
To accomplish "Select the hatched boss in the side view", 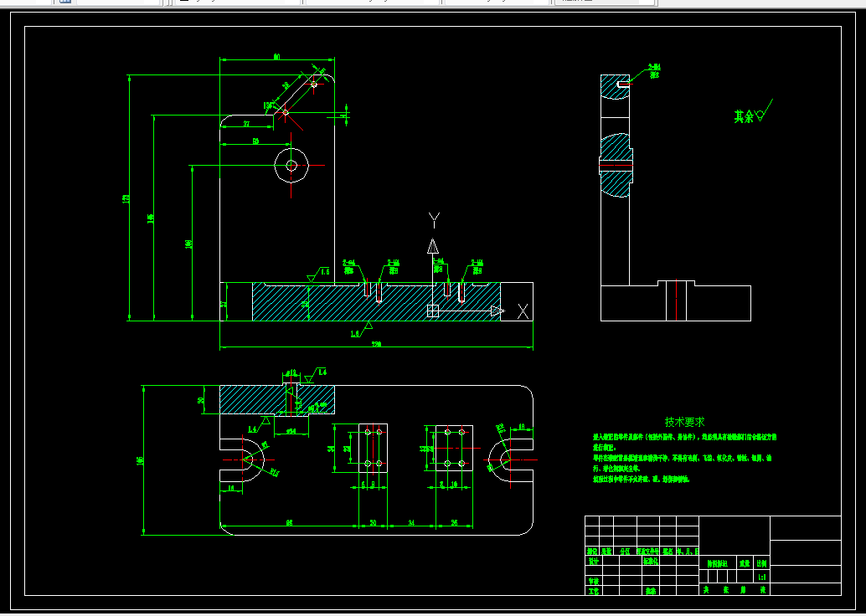I will [x=616, y=165].
